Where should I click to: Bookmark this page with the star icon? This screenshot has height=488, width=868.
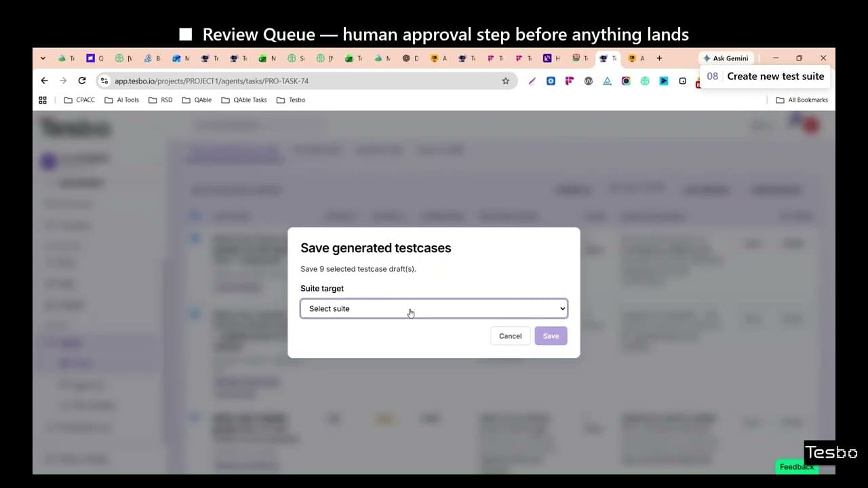point(505,81)
